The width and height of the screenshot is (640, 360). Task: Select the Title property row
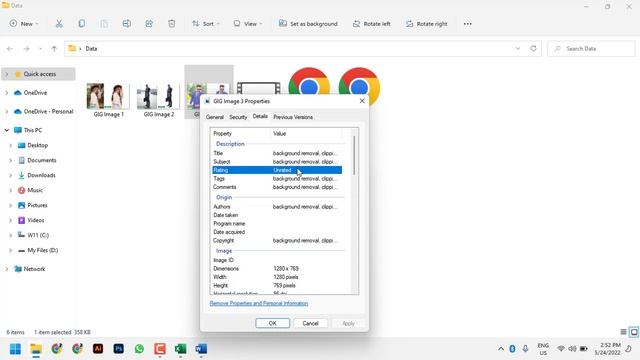pyautogui.click(x=277, y=153)
